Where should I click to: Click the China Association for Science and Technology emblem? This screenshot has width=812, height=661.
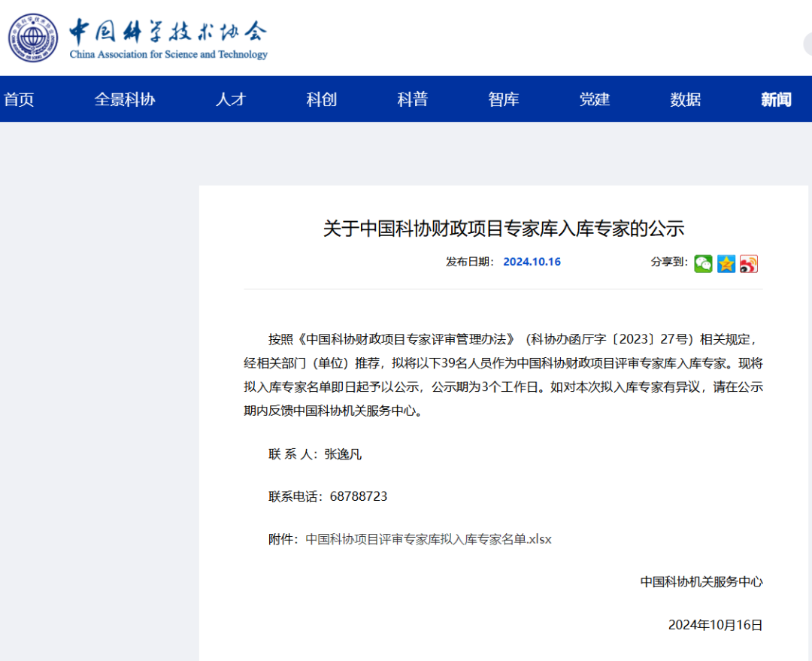[33, 38]
